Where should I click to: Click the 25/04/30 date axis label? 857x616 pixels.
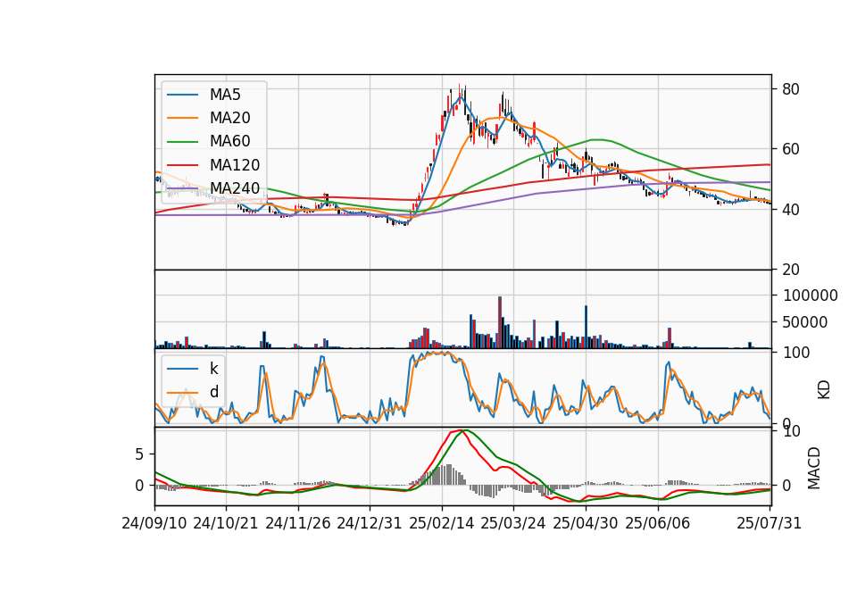(x=586, y=524)
